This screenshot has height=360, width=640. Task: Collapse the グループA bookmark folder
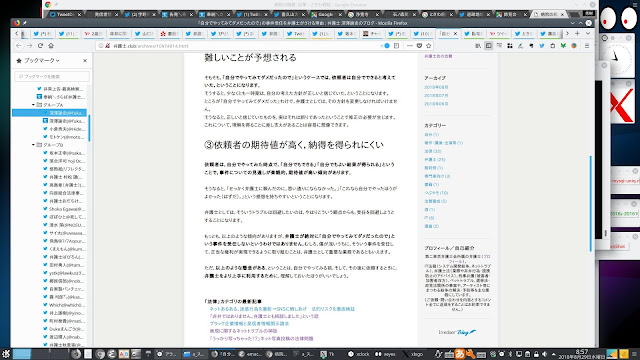[x=33, y=105]
